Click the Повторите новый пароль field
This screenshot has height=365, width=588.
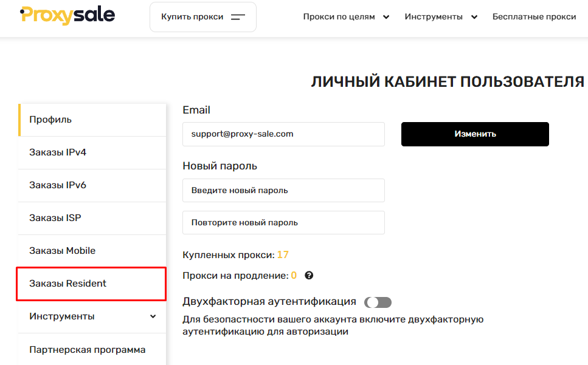pyautogui.click(x=283, y=222)
